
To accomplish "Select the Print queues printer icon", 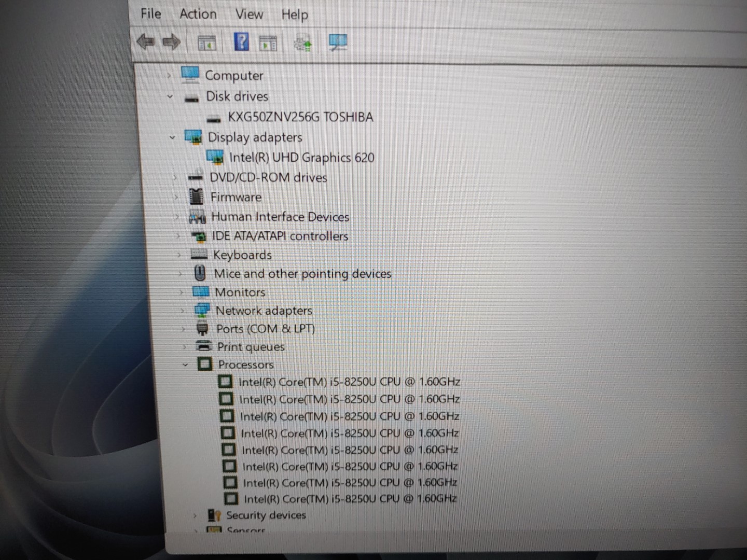I will [204, 346].
